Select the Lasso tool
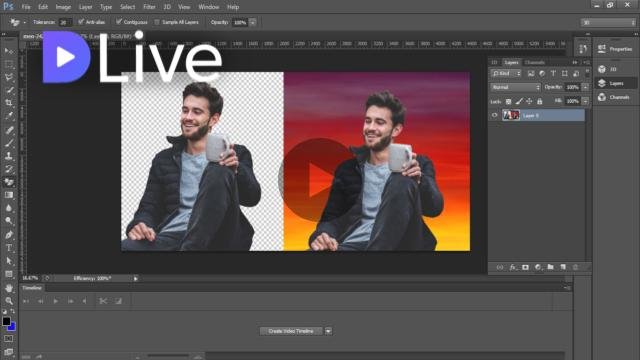This screenshot has width=640, height=360. pyautogui.click(x=9, y=78)
